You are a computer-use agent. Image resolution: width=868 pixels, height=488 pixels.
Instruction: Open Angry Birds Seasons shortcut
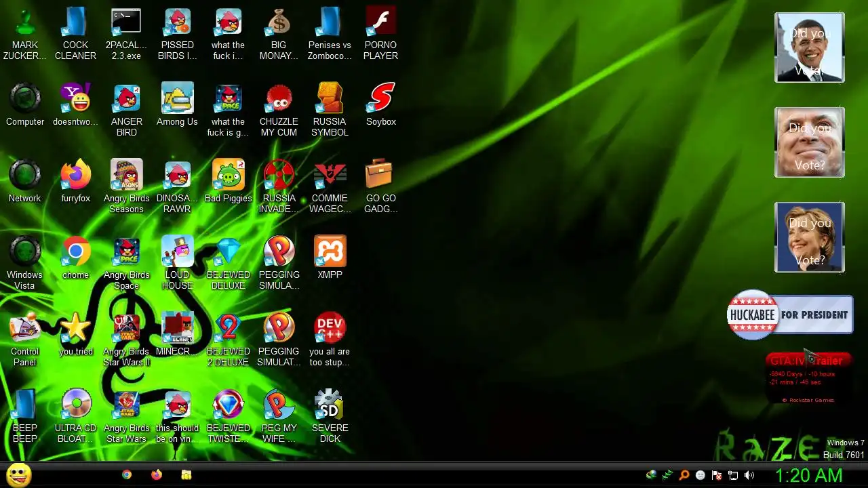click(127, 187)
